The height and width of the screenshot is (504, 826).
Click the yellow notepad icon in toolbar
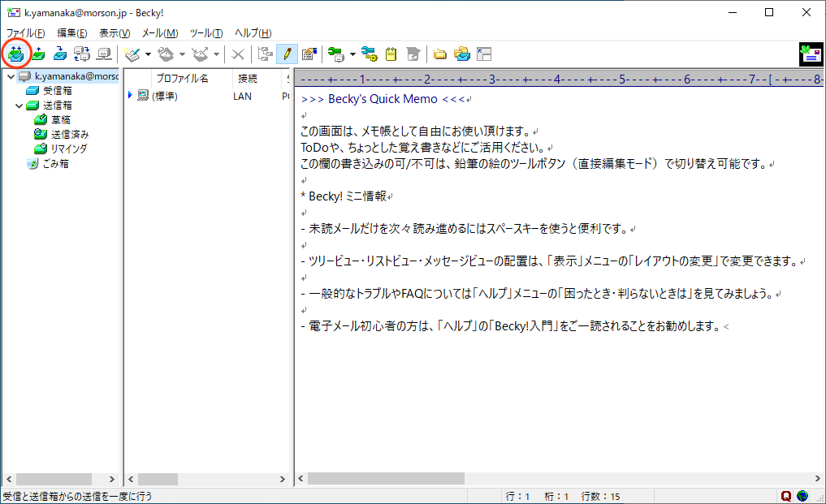pos(391,54)
